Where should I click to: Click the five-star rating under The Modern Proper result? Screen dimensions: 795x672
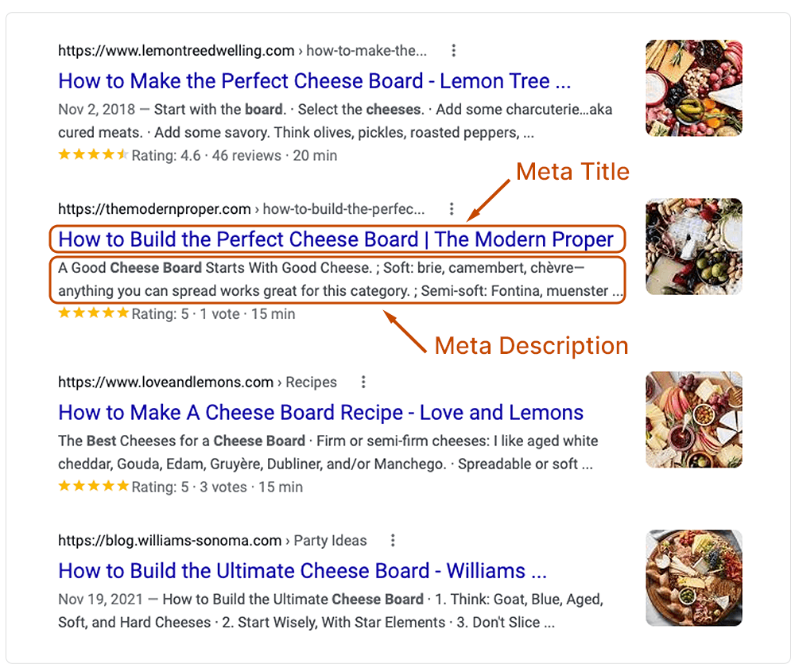(92, 313)
